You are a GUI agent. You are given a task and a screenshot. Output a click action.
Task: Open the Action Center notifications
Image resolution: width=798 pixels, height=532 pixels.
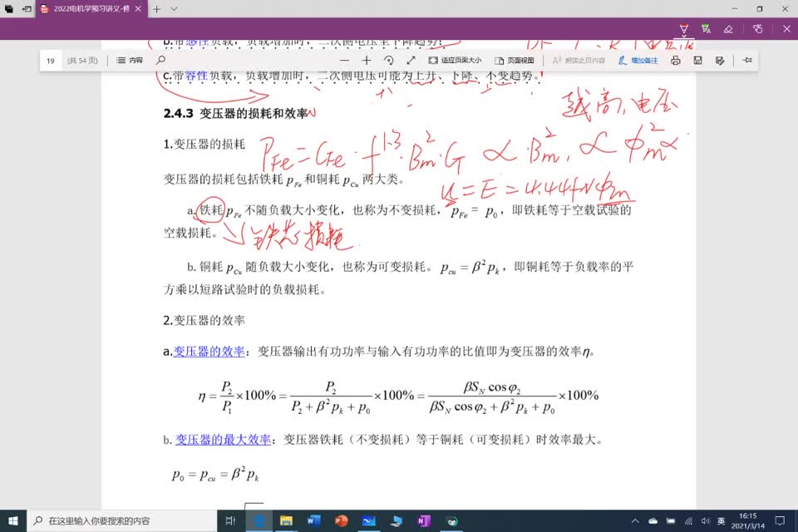click(x=781, y=521)
